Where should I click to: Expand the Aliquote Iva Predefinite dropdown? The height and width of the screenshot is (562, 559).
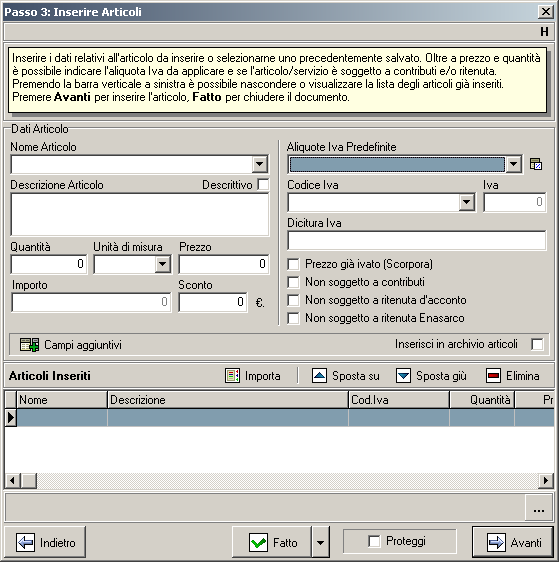click(513, 164)
